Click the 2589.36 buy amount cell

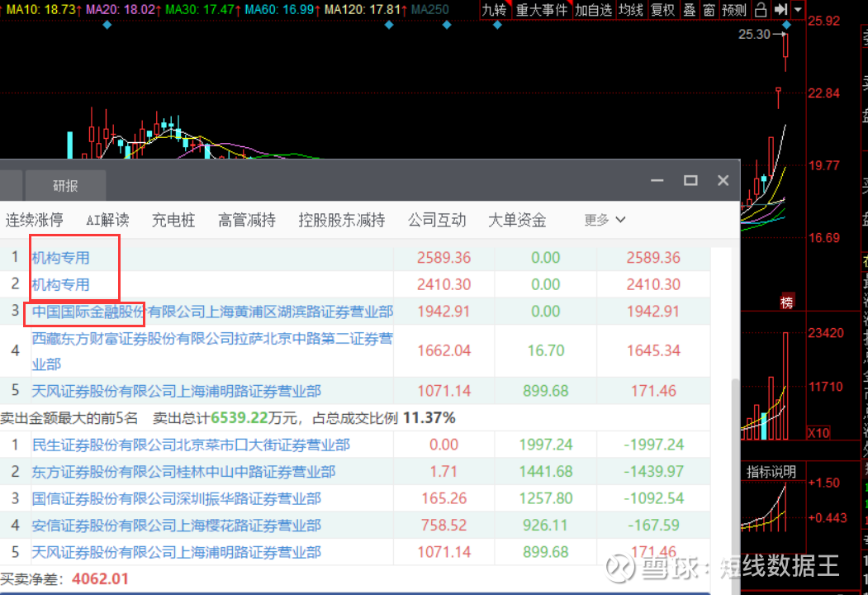pos(444,258)
